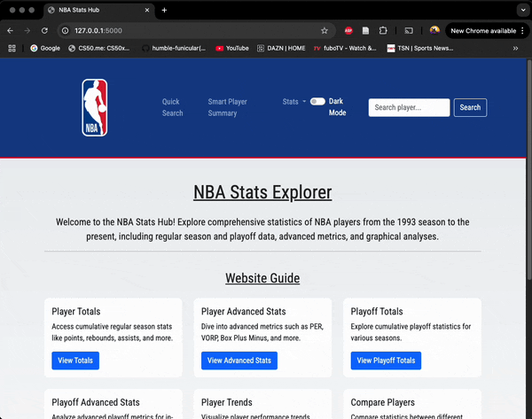The width and height of the screenshot is (532, 419).
Task: Open the new tab with plus icon
Action: [164, 10]
